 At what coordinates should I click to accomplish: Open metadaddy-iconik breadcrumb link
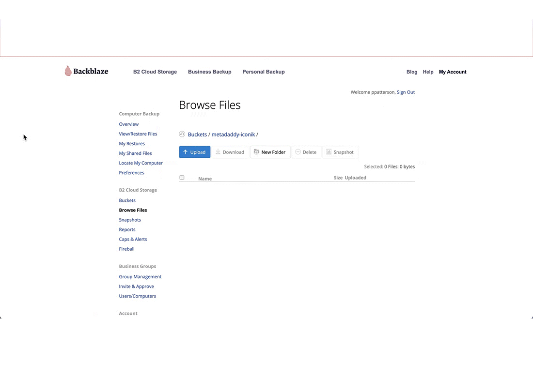[233, 135]
